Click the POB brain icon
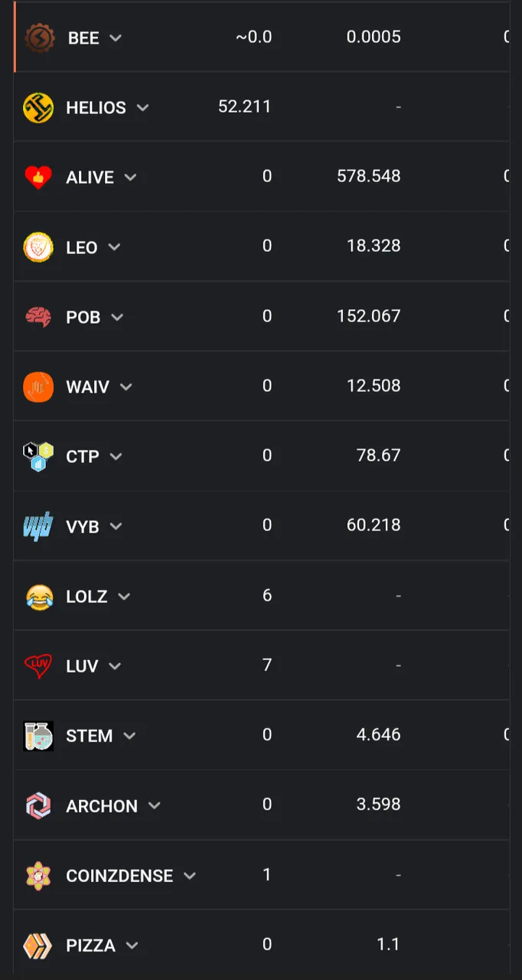The width and height of the screenshot is (522, 980). (38, 317)
